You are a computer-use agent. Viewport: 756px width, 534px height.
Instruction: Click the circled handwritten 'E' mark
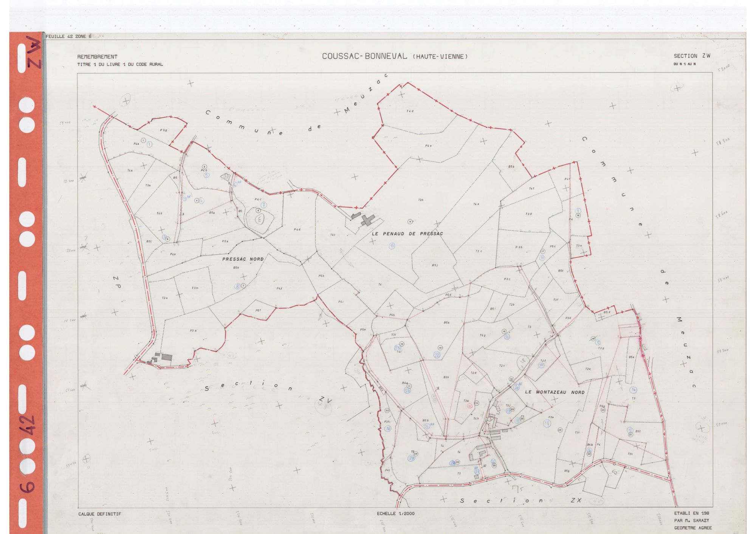(x=260, y=218)
